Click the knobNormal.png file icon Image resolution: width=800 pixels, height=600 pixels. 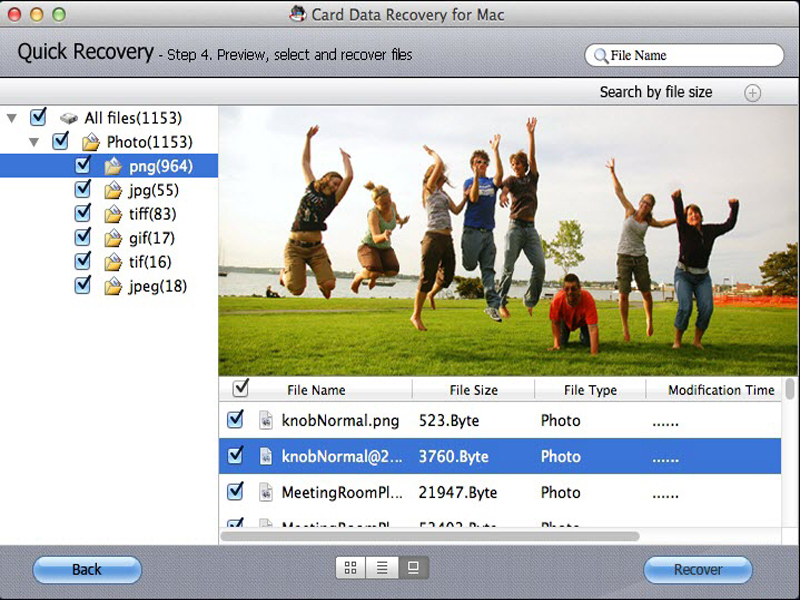point(265,420)
